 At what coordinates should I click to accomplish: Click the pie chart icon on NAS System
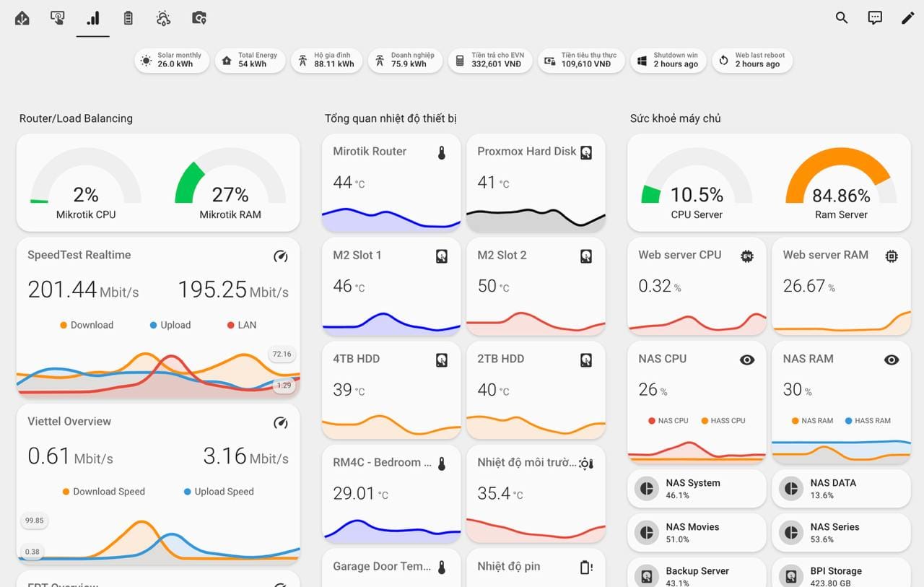[648, 489]
